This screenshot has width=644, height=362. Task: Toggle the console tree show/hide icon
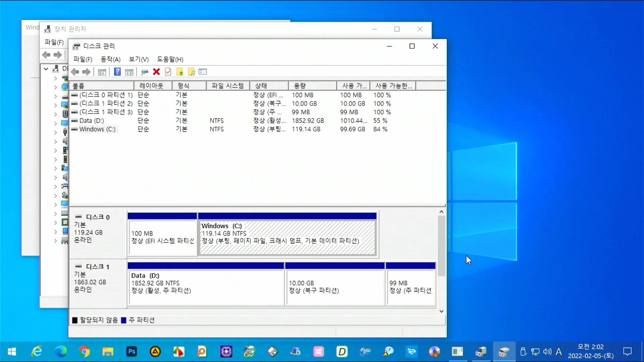102,72
